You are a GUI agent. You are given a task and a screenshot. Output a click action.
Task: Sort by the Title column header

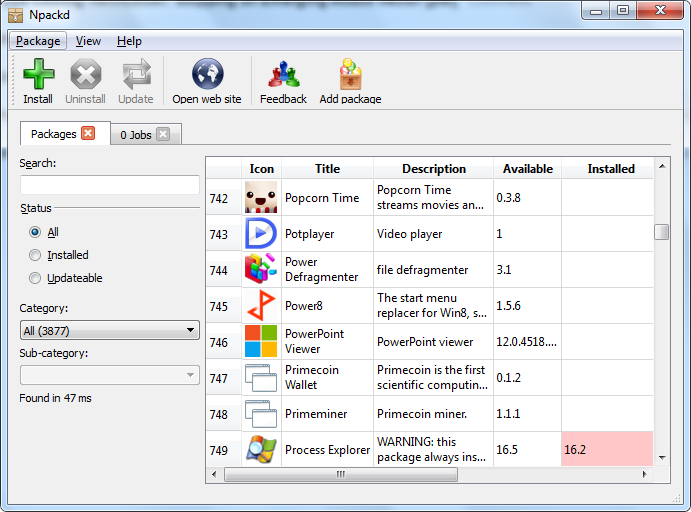[327, 169]
